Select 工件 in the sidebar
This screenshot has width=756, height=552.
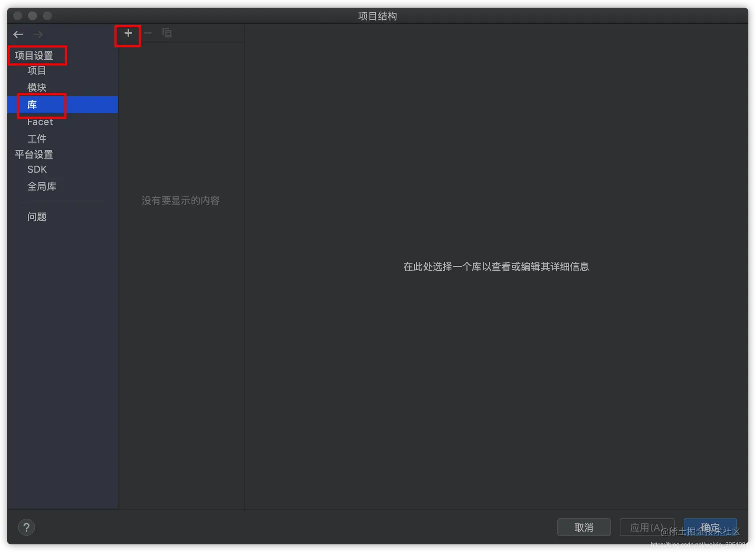click(37, 139)
